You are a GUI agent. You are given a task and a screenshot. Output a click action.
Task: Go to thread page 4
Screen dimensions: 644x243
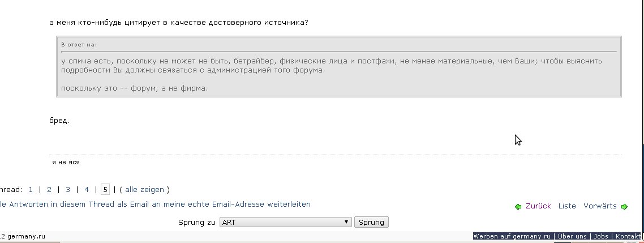[x=87, y=190]
